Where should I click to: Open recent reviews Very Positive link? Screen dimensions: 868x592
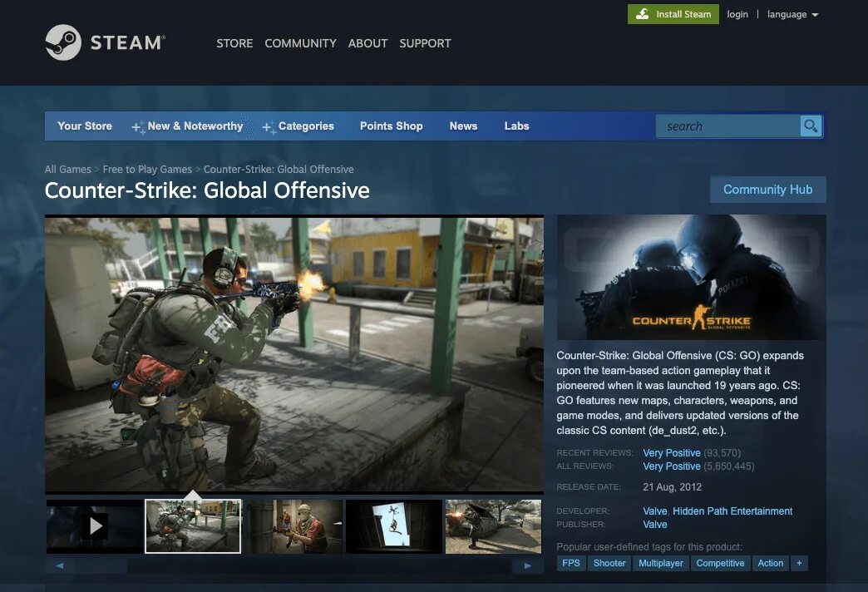[672, 453]
